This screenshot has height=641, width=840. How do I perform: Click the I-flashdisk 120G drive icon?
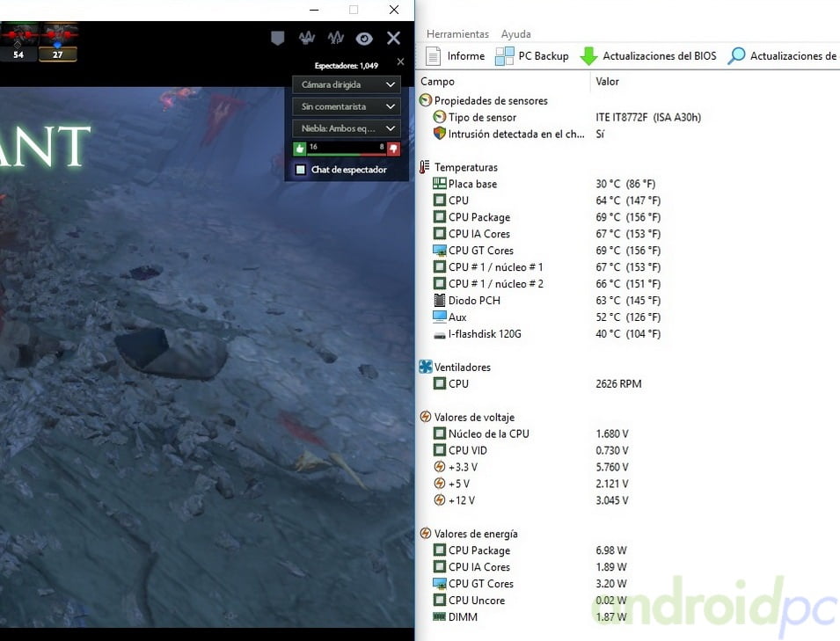(439, 335)
